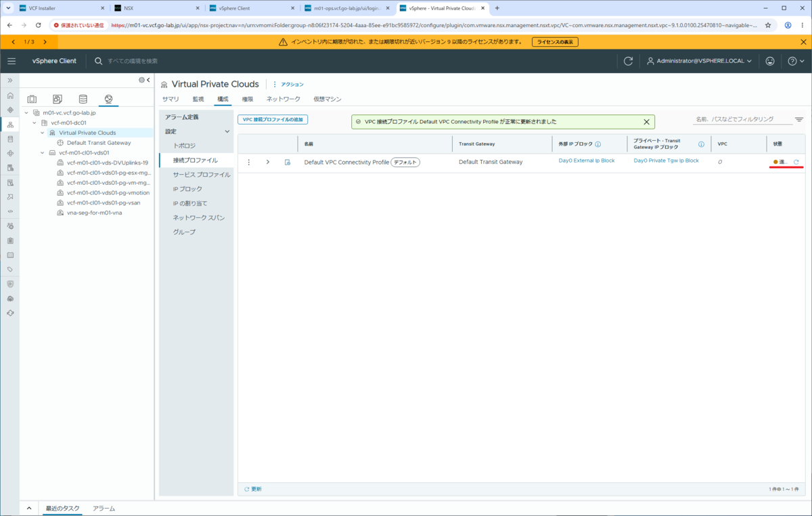Image resolution: width=812 pixels, height=516 pixels.
Task: Switch to アラーム tab in bottom panel
Action: pyautogui.click(x=104, y=508)
